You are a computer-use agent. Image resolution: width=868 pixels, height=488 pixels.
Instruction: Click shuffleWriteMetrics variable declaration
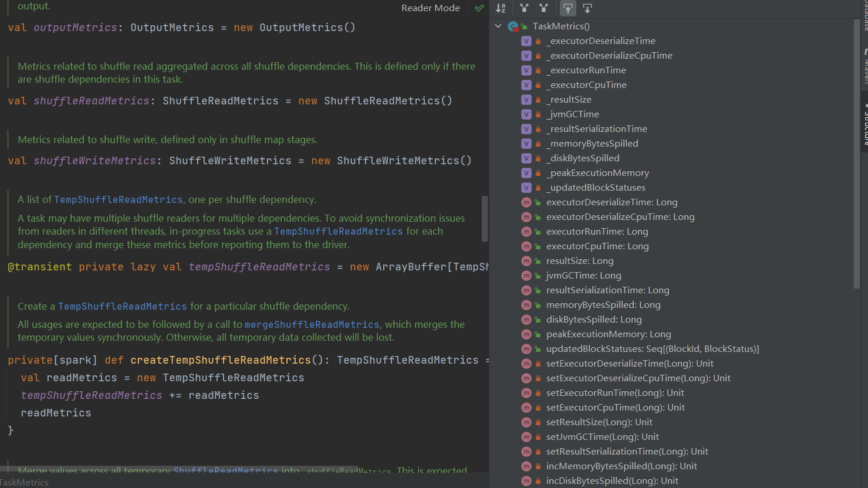[x=94, y=161]
